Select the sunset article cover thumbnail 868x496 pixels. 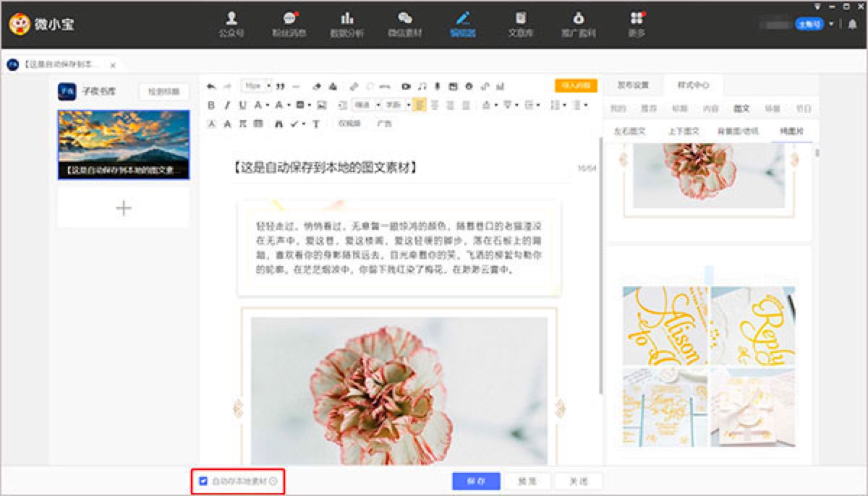click(124, 145)
